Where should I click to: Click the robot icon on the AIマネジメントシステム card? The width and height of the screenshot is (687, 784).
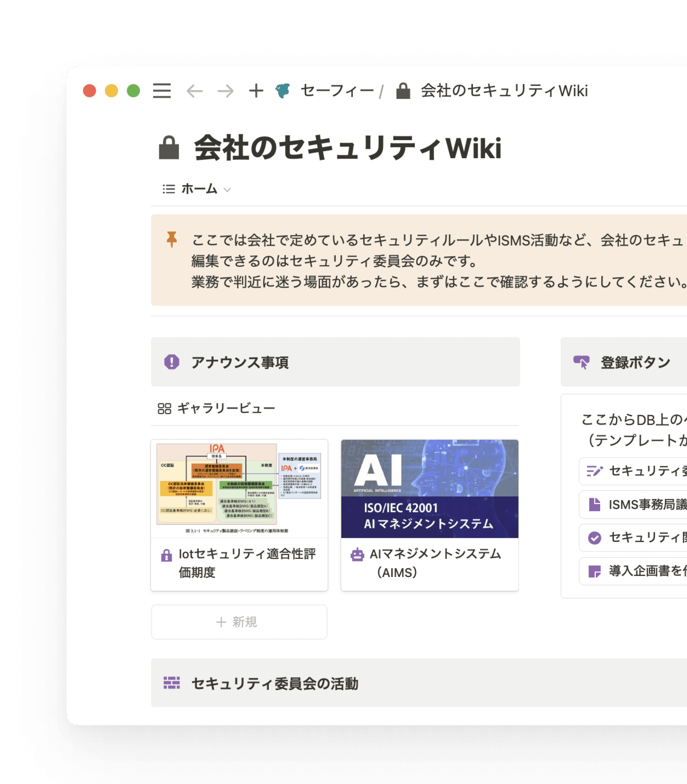[358, 554]
